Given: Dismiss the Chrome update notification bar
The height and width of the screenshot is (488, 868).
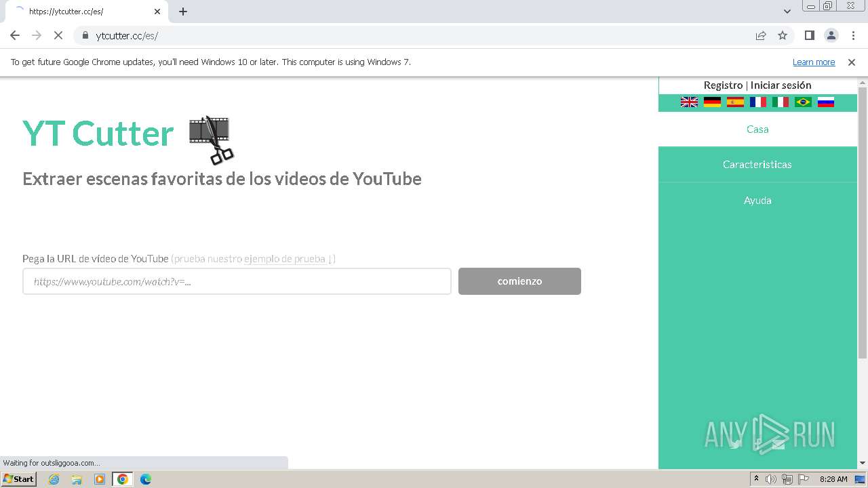Looking at the screenshot, I should [x=852, y=62].
